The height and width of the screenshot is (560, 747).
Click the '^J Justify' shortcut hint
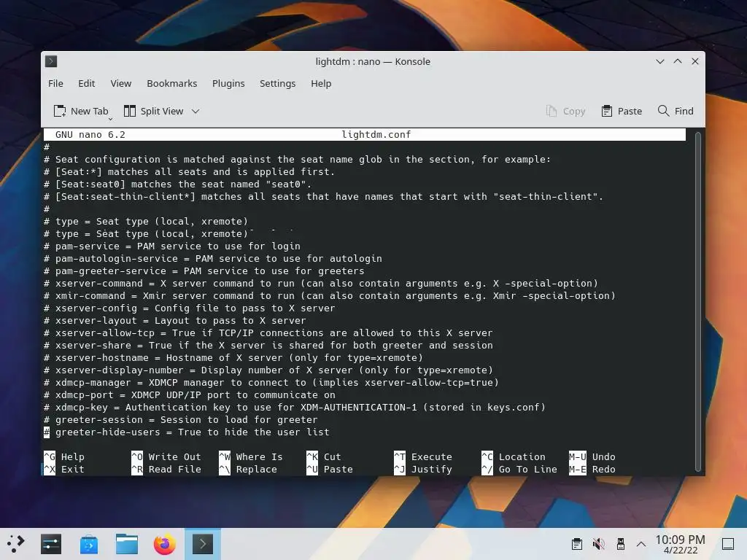pos(423,469)
